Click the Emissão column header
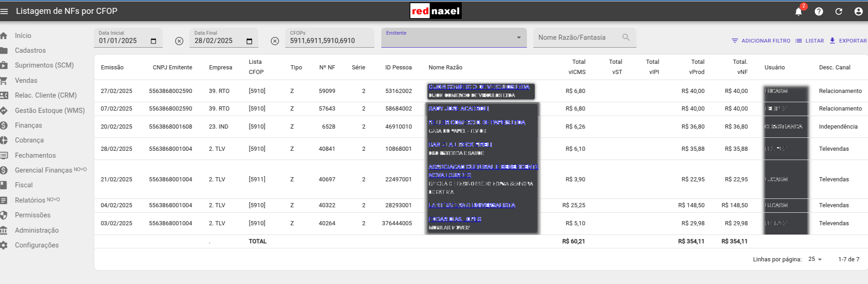Screen dimensions: 868x284 112,68
